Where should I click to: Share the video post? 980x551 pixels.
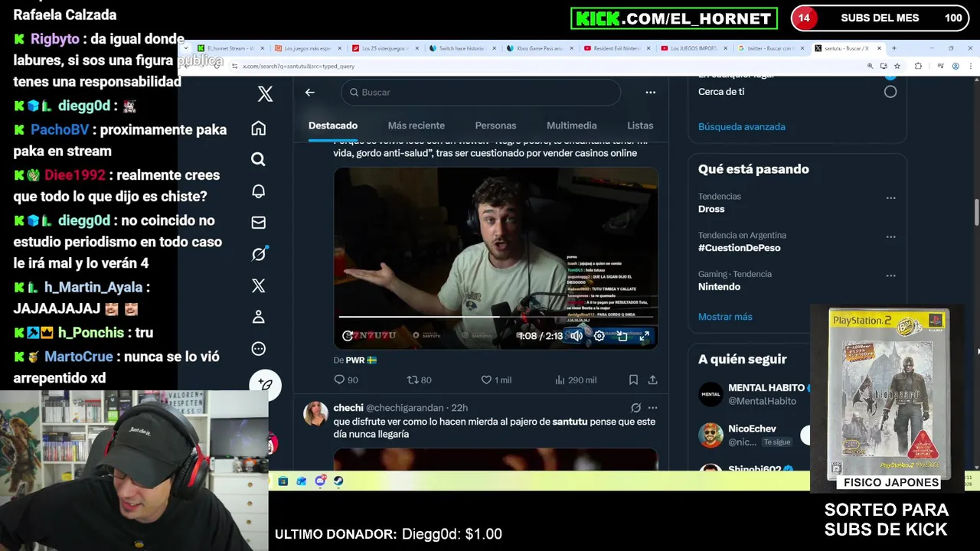(652, 380)
